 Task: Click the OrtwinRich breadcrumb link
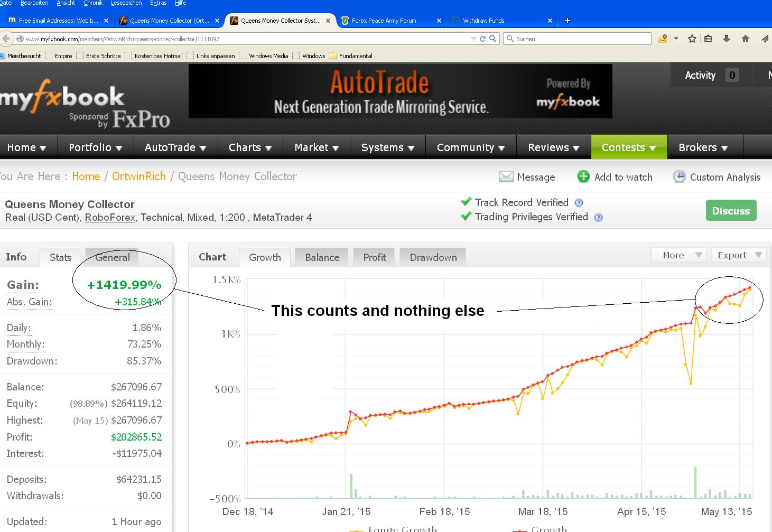(139, 176)
